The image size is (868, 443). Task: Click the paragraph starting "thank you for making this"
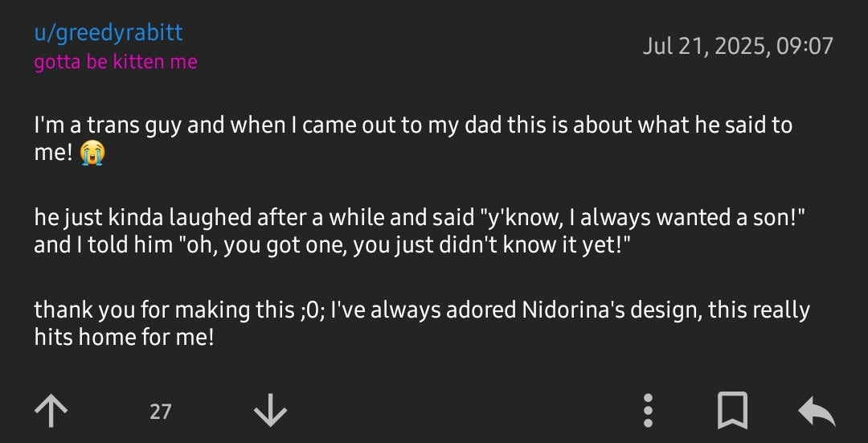pos(422,323)
